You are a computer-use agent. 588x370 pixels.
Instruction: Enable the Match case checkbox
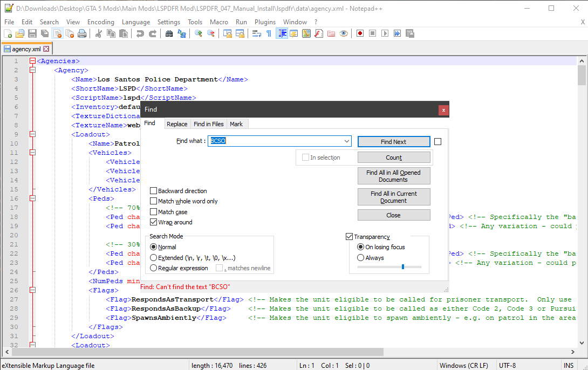[x=154, y=212]
